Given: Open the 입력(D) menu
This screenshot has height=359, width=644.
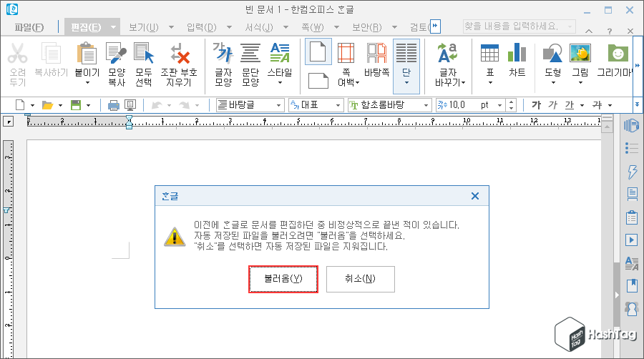Looking at the screenshot, I should pos(202,27).
